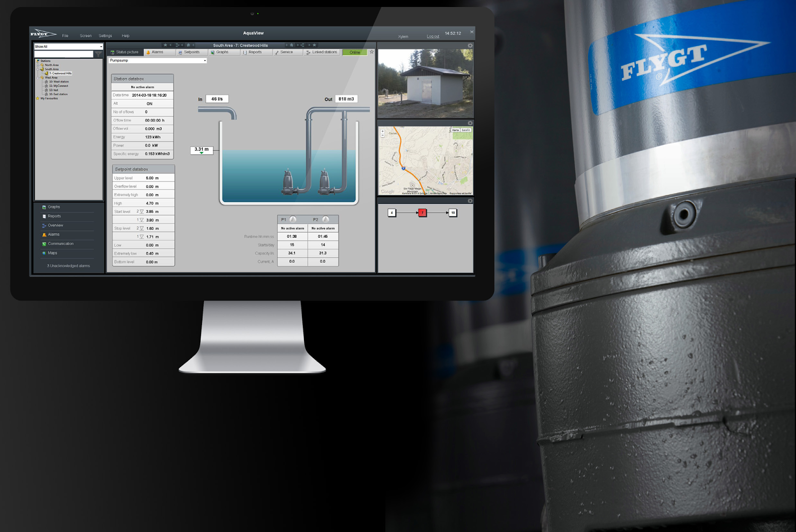Click the green Online status button
The width and height of the screenshot is (796, 532).
(355, 52)
